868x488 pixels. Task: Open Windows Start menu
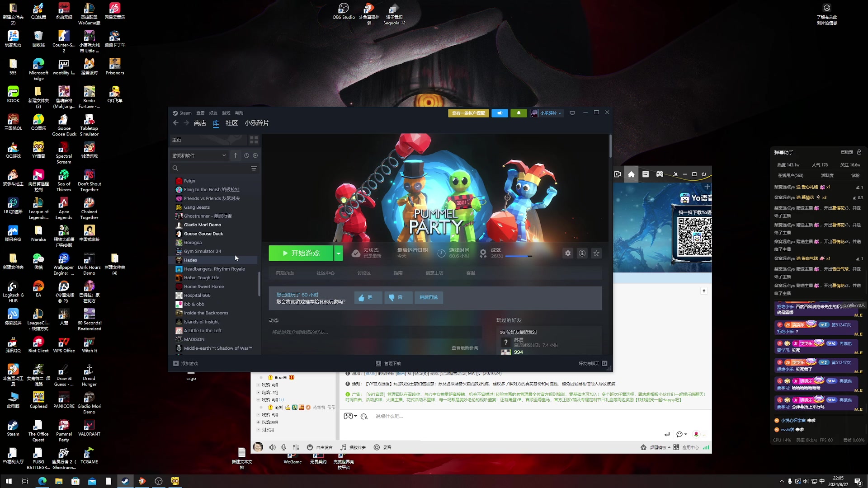tap(9, 481)
